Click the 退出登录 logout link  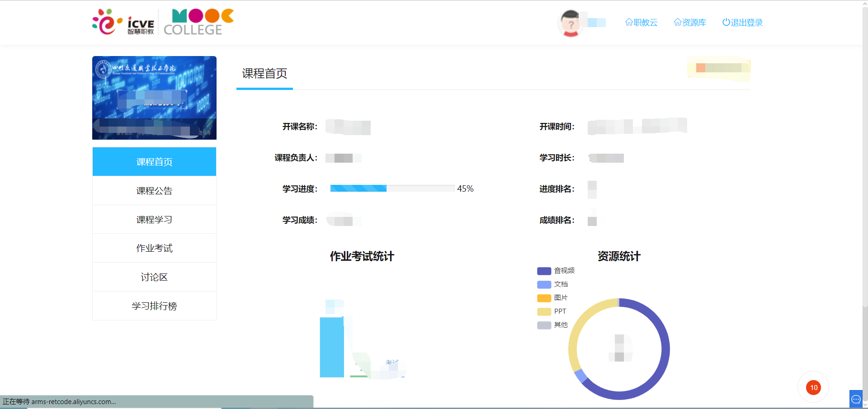(x=746, y=22)
